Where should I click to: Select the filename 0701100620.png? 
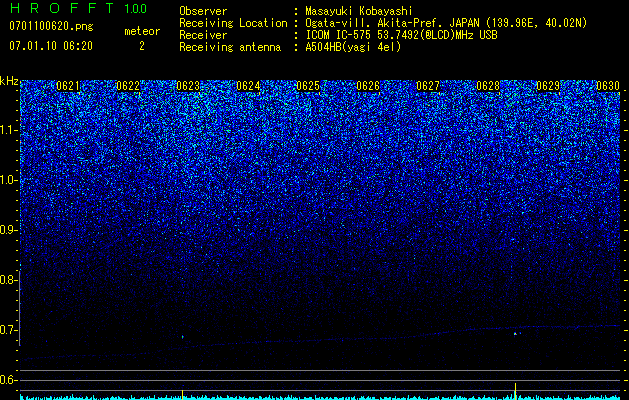pos(51,26)
